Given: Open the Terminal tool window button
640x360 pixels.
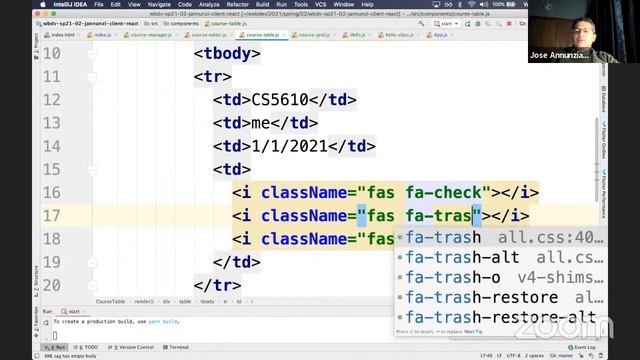Looking at the screenshot, I should (x=176, y=347).
